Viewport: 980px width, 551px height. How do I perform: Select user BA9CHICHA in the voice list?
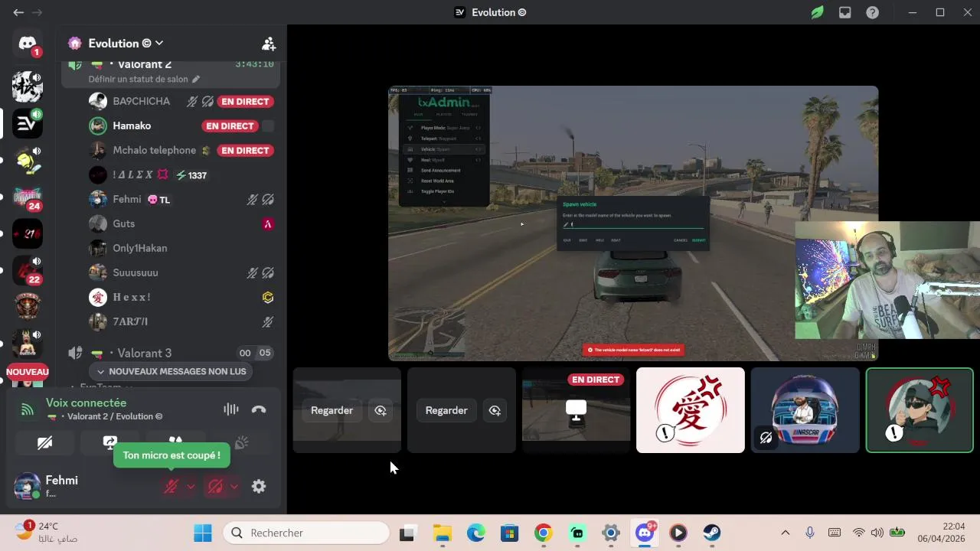[141, 101]
